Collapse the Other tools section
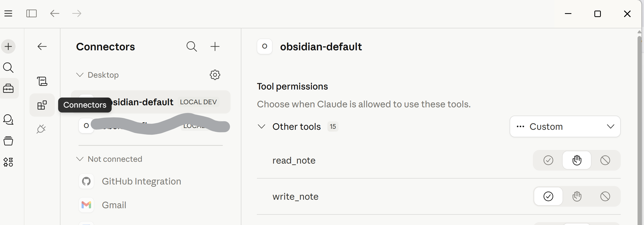Screen dimensions: 644x225 tap(262, 126)
